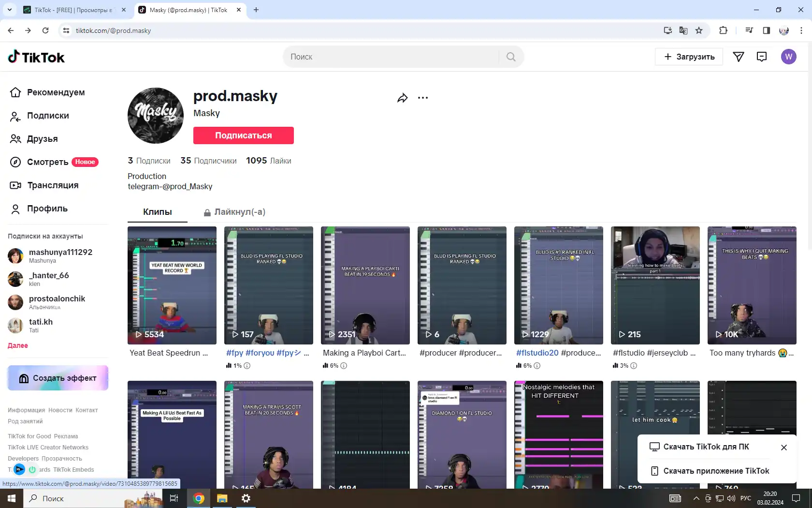812x508 pixels.
Task: Open the inbox messages icon
Action: [x=762, y=57]
